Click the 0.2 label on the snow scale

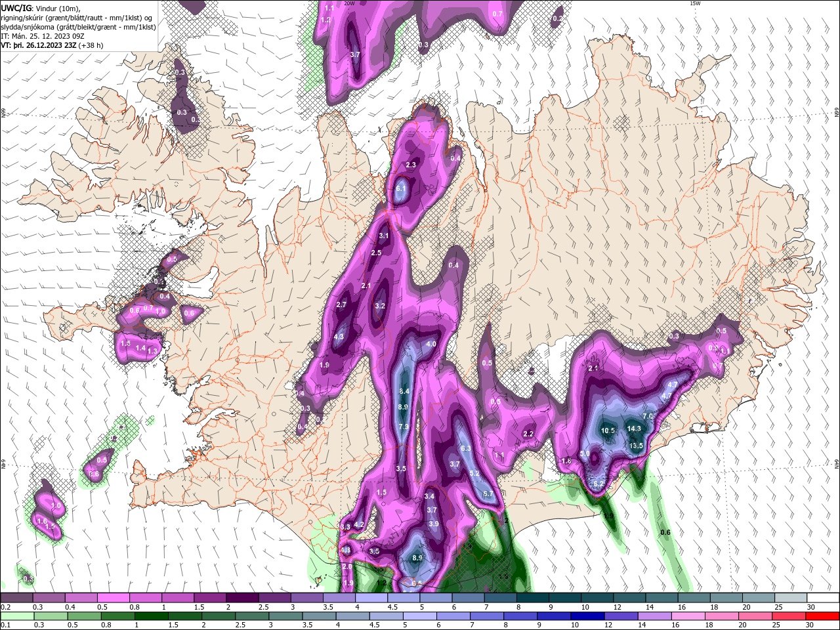click(x=5, y=607)
